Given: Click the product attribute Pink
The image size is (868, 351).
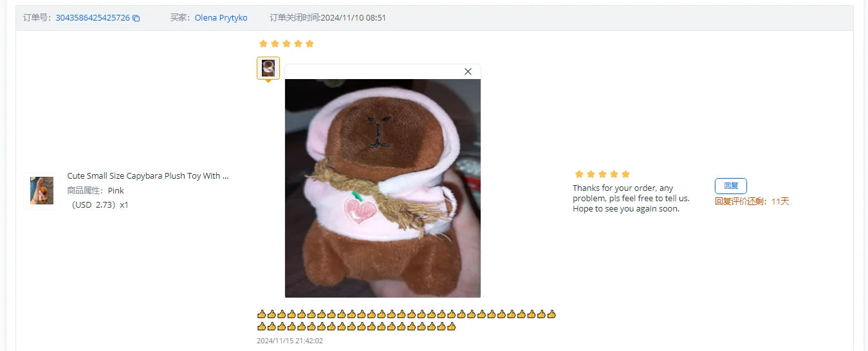Looking at the screenshot, I should [x=116, y=190].
